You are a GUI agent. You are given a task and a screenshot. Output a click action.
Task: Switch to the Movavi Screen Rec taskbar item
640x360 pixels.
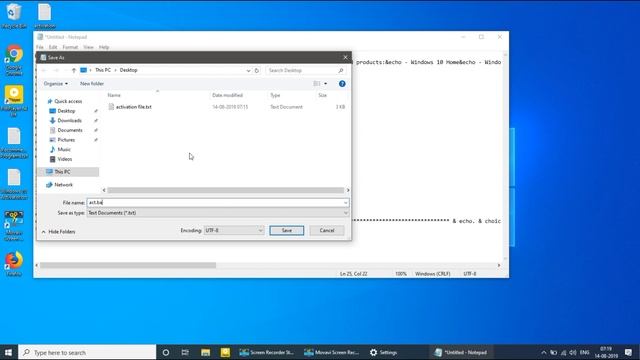[332, 352]
